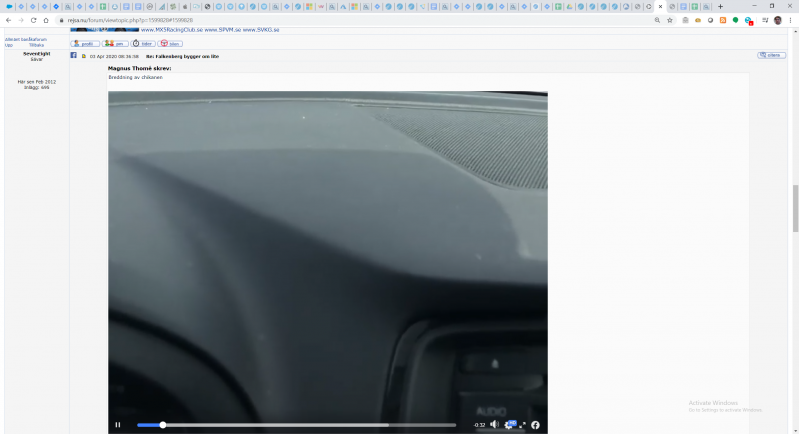Image resolution: width=799 pixels, height=434 pixels.
Task: Switch to the loading tab beside active tab
Action: 649,7
